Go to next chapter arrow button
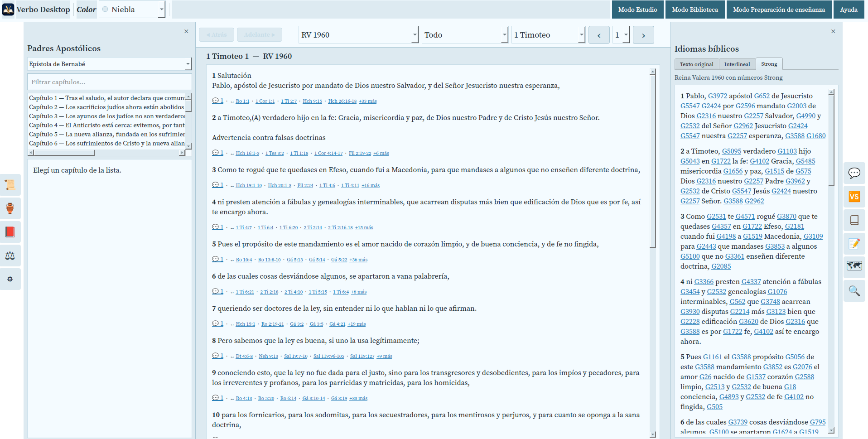This screenshot has width=868, height=439. coord(643,35)
